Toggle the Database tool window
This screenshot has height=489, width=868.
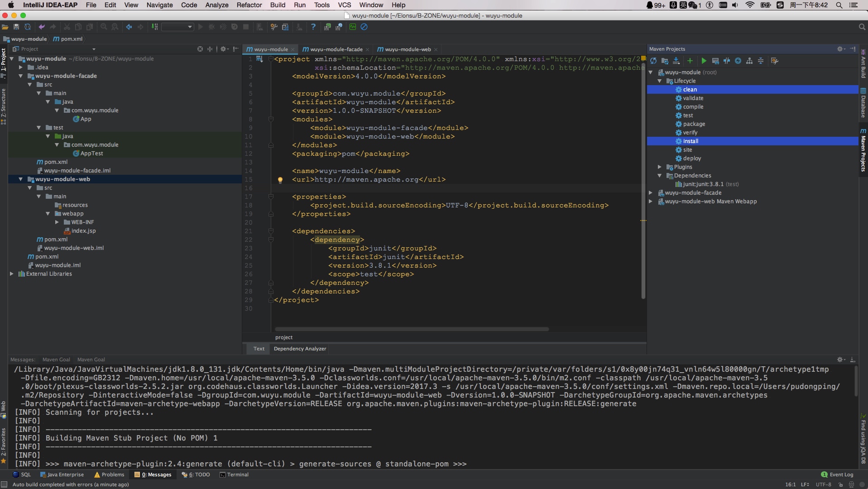[x=863, y=103]
